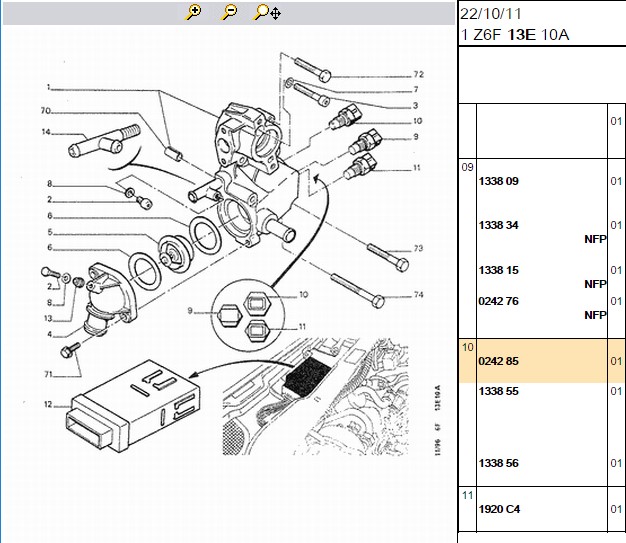Click the date 22/10/11 header

(x=491, y=14)
